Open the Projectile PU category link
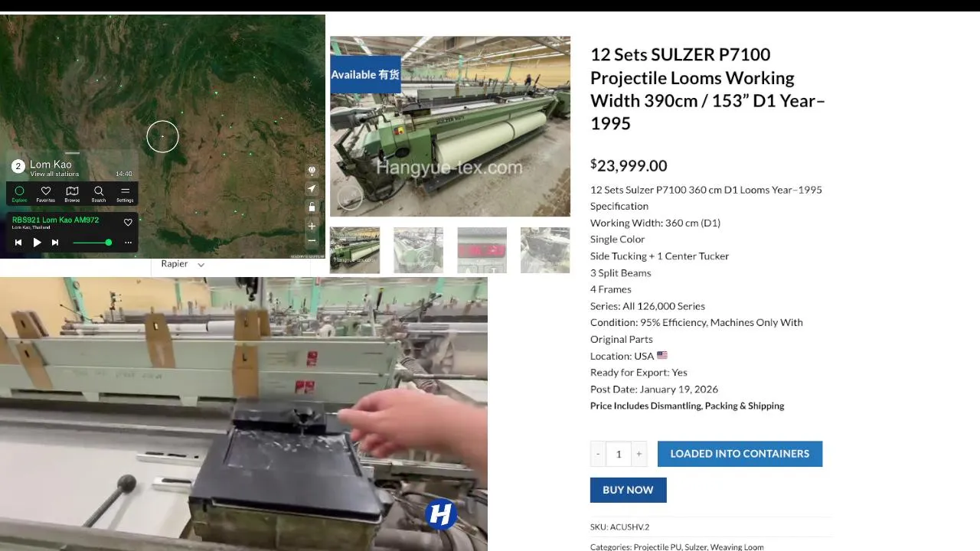This screenshot has height=551, width=980. click(x=657, y=546)
